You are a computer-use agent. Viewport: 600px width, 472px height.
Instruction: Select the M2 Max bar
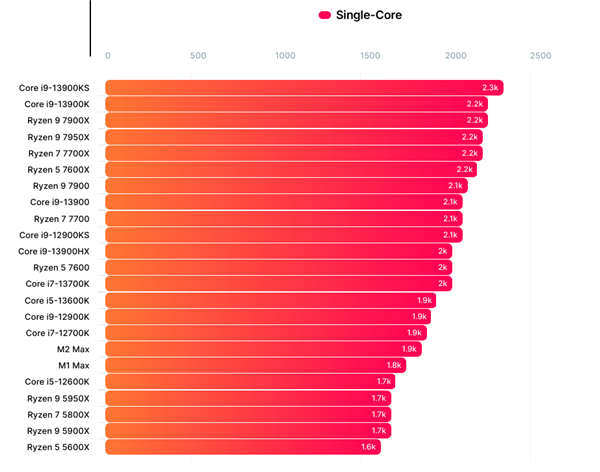click(x=263, y=349)
